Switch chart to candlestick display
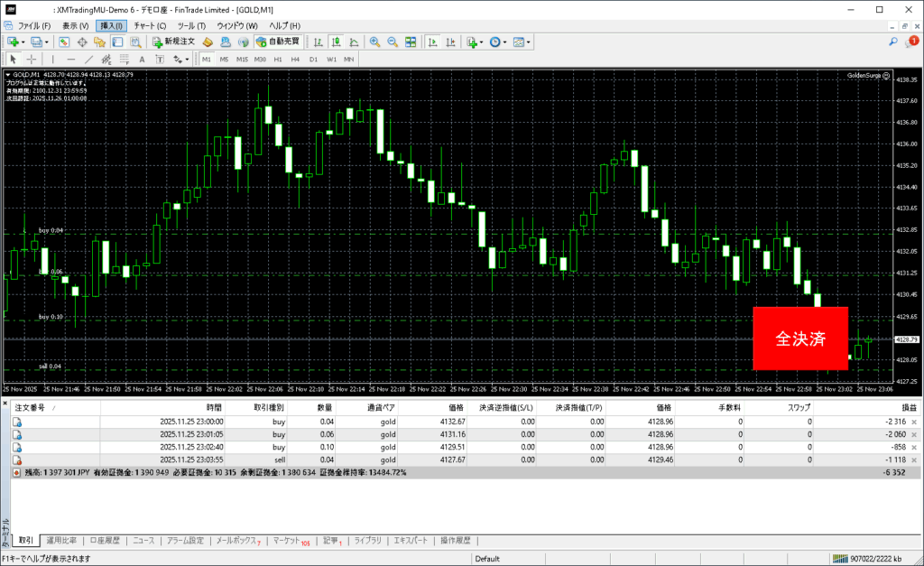 pyautogui.click(x=336, y=42)
